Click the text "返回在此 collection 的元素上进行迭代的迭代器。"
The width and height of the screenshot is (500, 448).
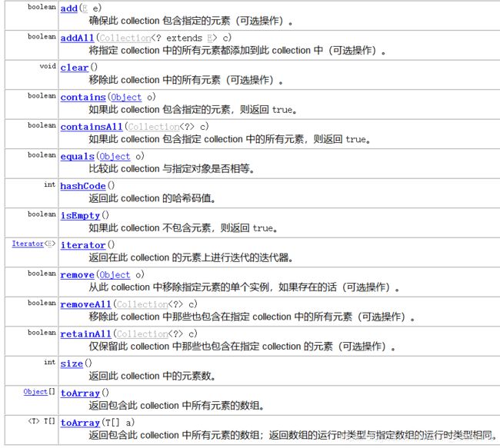tap(191, 257)
